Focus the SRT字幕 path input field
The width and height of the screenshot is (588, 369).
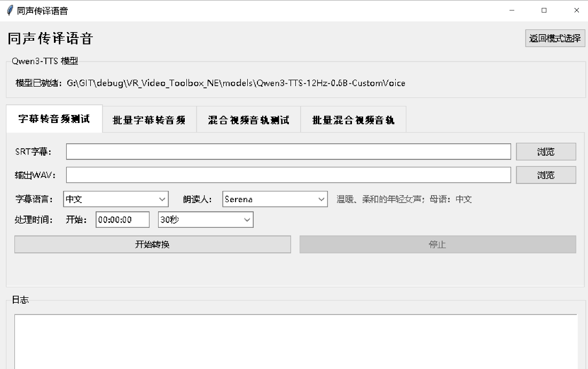(x=288, y=152)
